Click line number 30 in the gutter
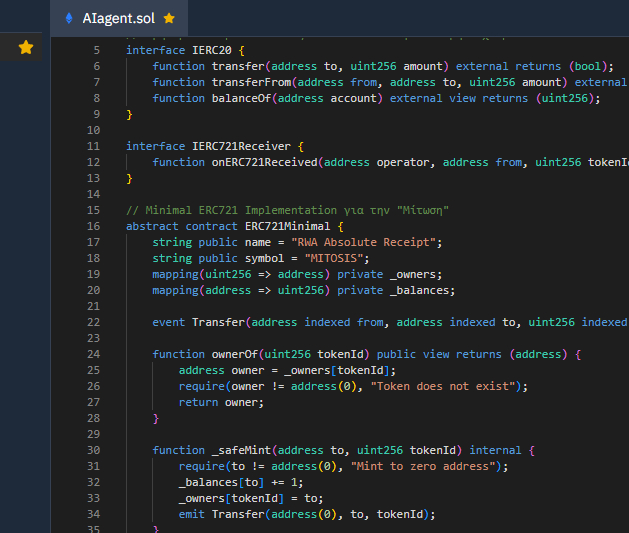629x533 pixels. click(x=93, y=450)
